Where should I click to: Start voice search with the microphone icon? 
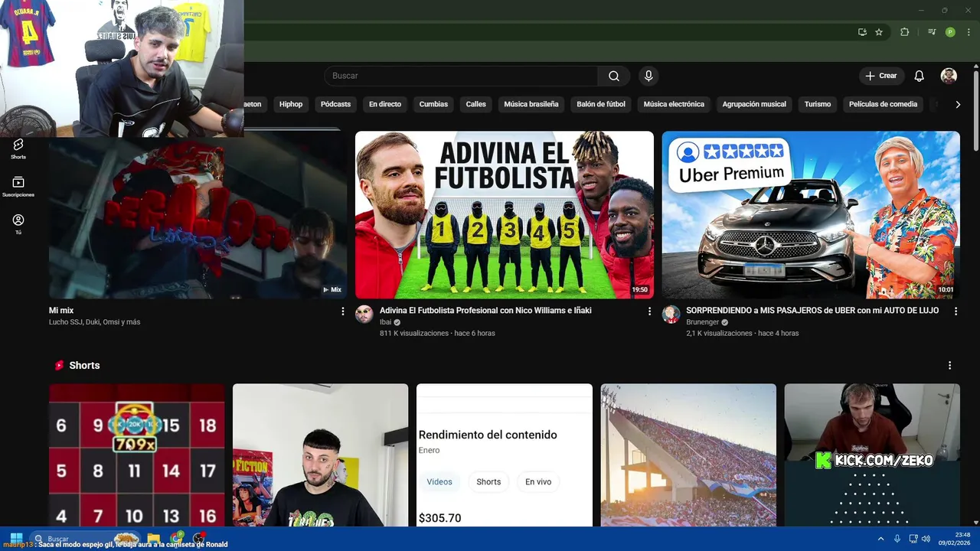[648, 76]
